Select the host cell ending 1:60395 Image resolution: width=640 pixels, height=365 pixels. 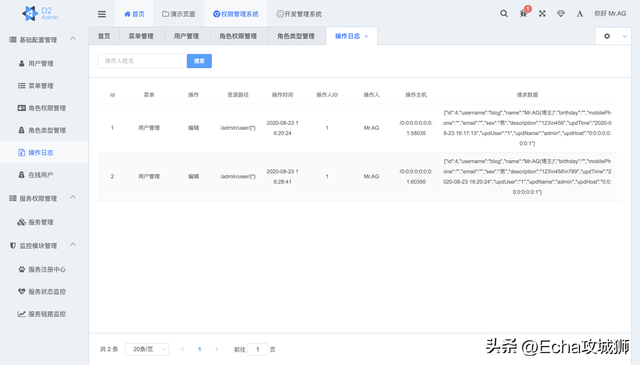point(416,176)
